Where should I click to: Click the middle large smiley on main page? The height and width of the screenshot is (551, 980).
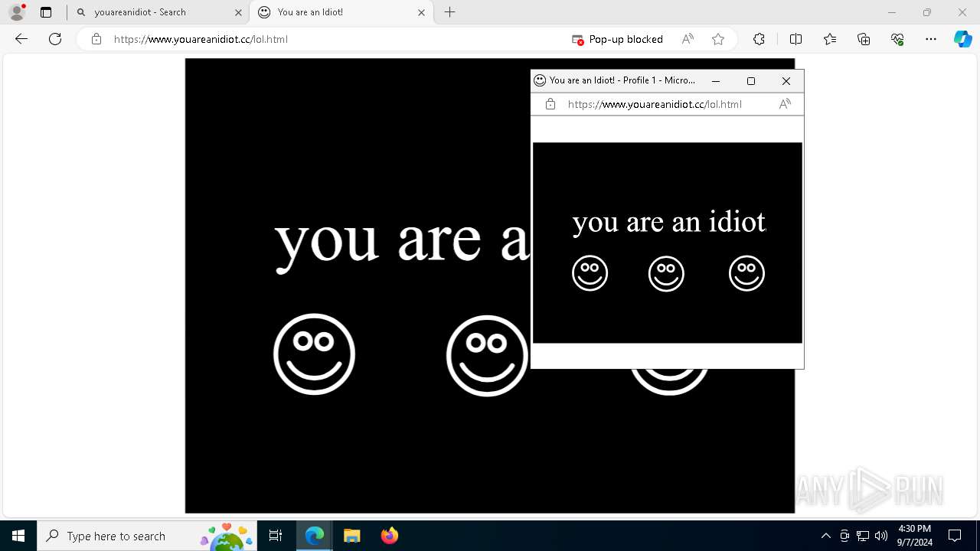(x=487, y=356)
